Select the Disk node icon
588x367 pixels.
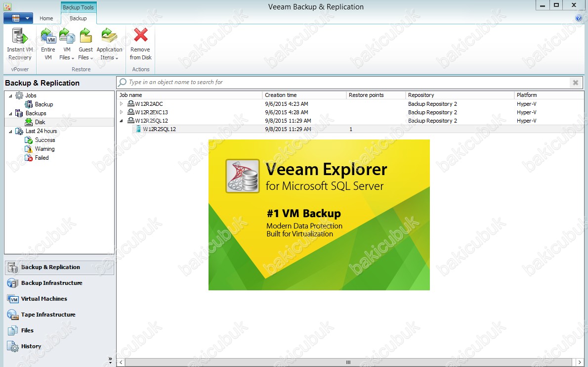coord(29,122)
